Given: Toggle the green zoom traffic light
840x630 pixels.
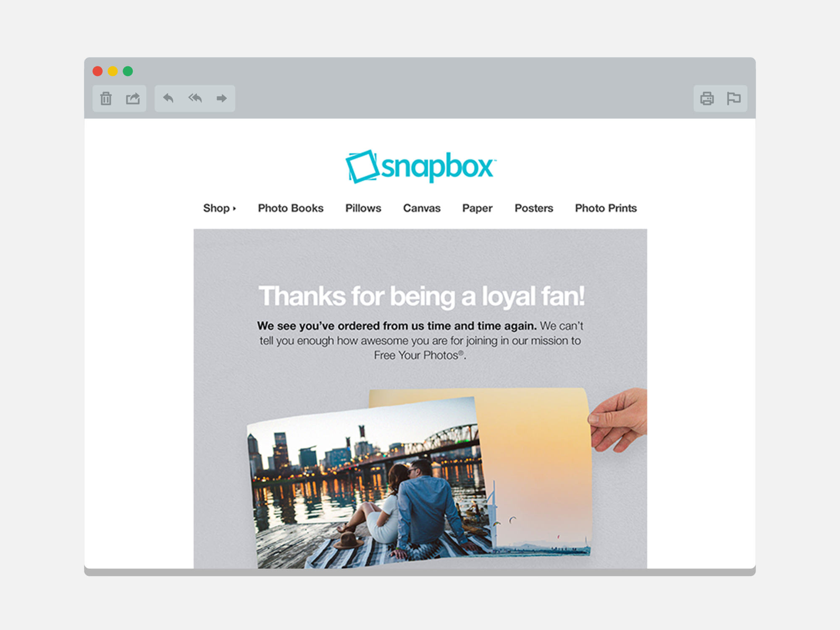Looking at the screenshot, I should [x=128, y=71].
